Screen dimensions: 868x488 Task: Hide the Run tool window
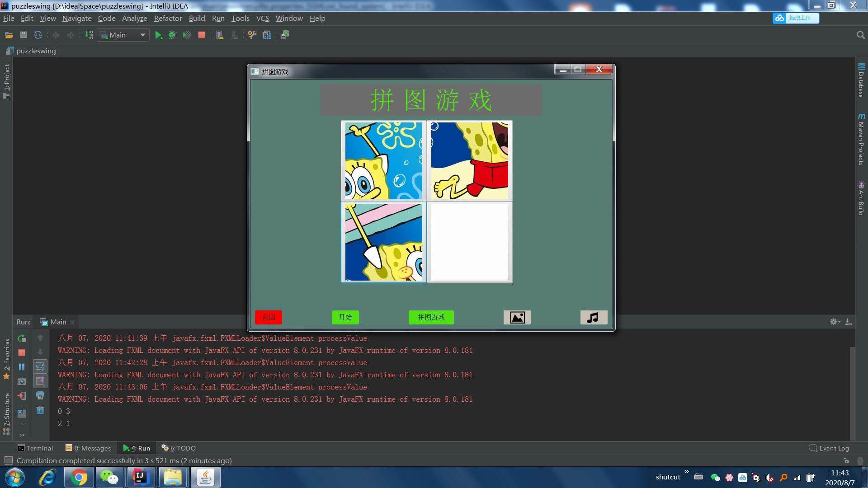(x=849, y=322)
